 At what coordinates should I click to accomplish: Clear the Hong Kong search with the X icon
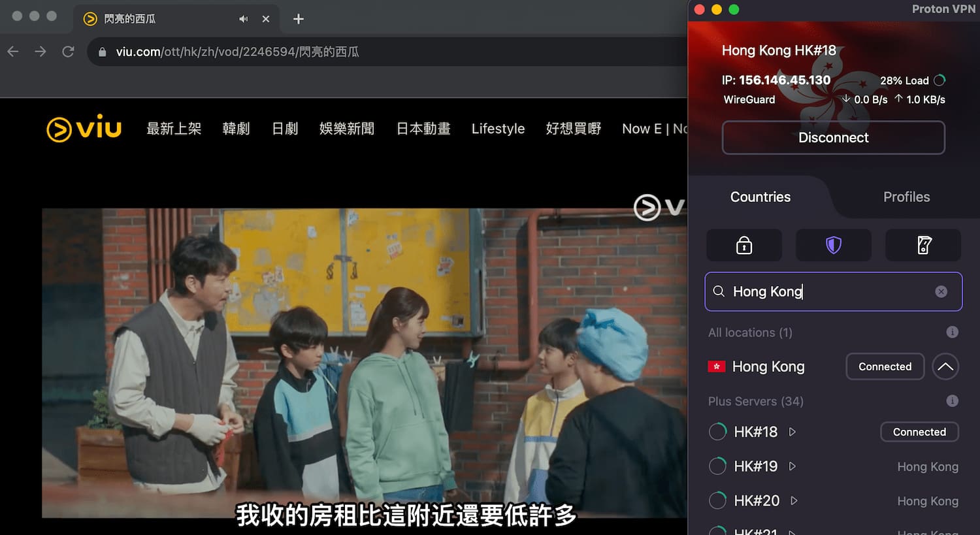(941, 291)
